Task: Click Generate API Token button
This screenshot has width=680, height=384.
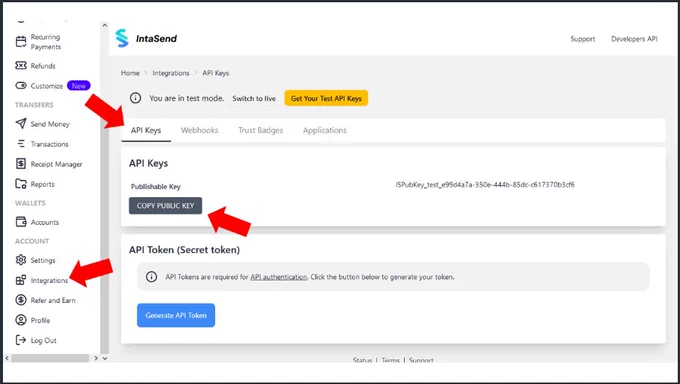Action: click(x=176, y=315)
